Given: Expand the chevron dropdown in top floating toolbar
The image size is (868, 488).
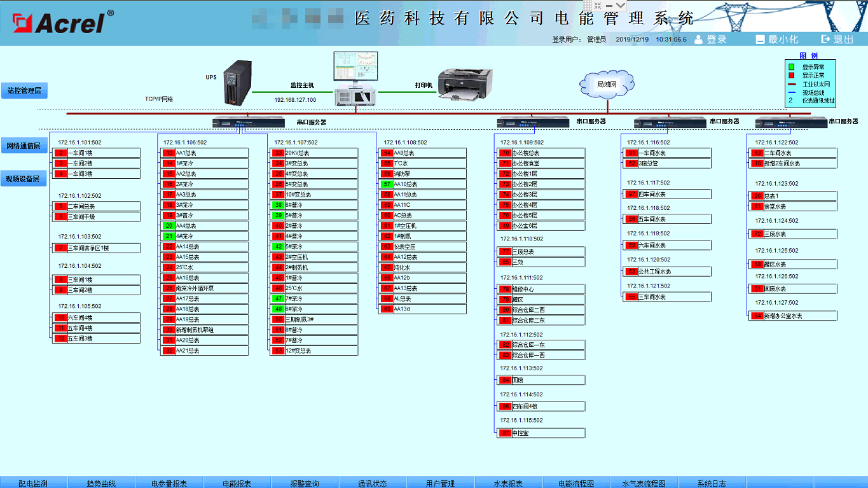Looking at the screenshot, I should [x=620, y=6].
